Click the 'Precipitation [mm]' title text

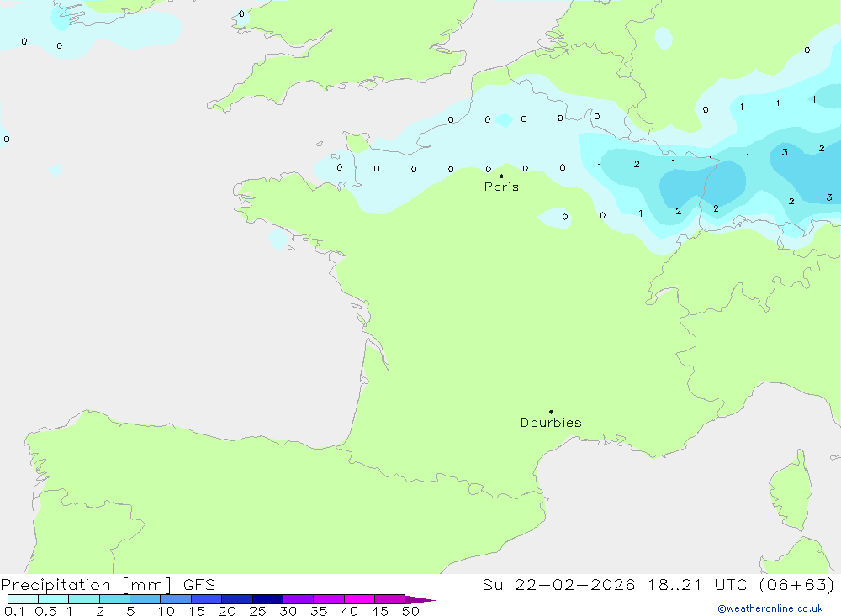pos(86,585)
